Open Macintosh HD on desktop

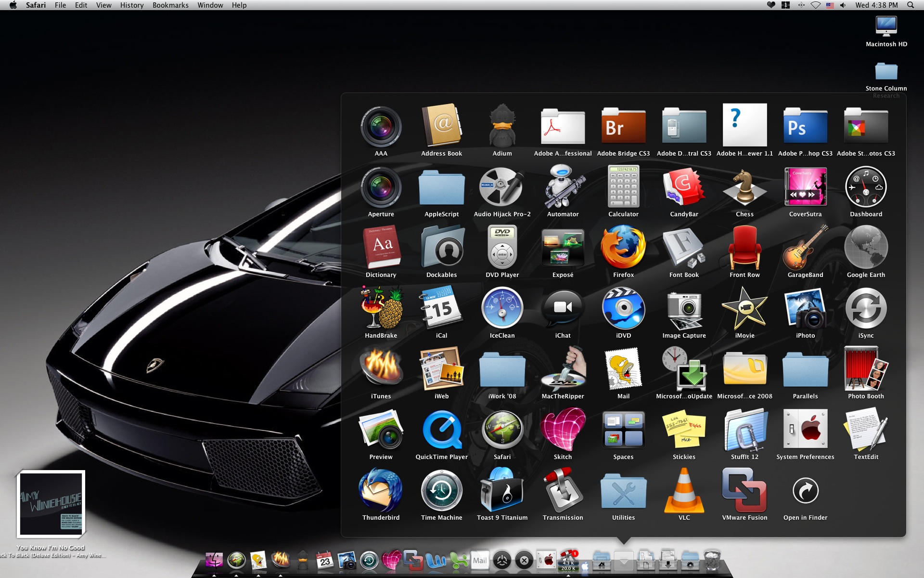click(x=886, y=27)
